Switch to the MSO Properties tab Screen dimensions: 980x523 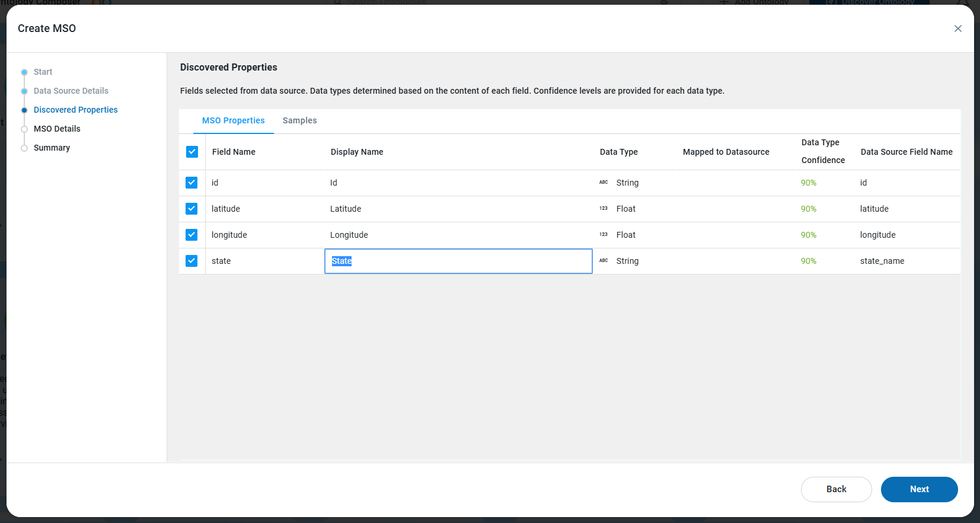234,120
